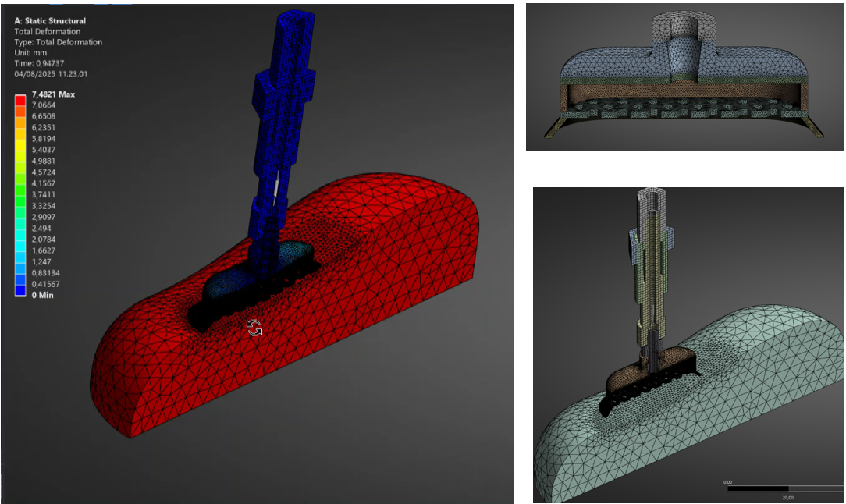Click the 'Unit: mm' label
Viewport: 846px width, 504px height.
pos(33,52)
